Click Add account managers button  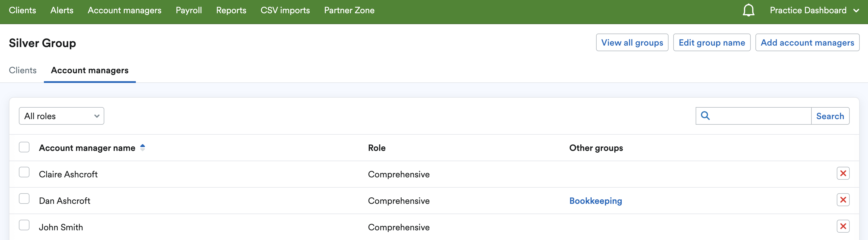click(807, 43)
